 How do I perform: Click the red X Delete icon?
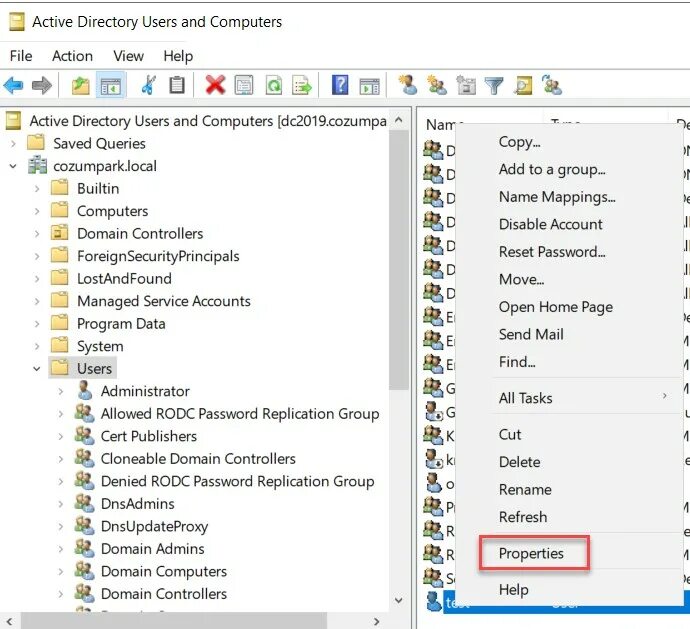pos(215,85)
